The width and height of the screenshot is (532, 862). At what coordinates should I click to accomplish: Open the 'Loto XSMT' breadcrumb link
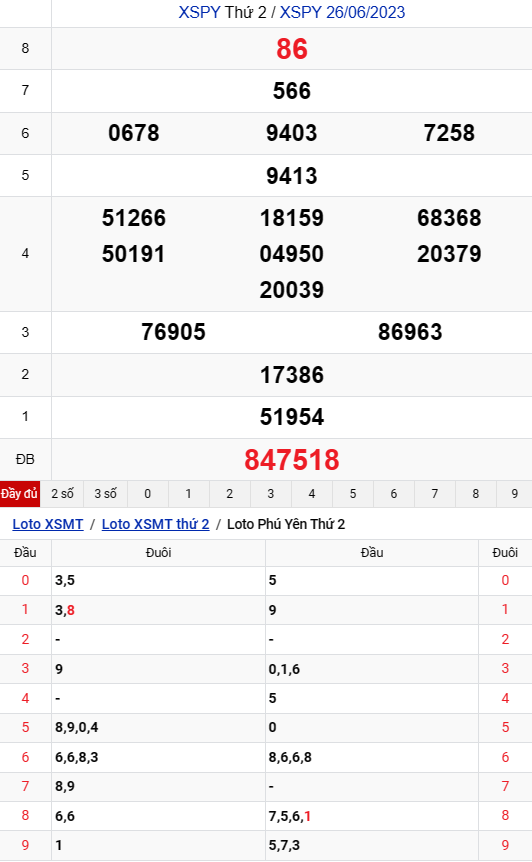48,524
